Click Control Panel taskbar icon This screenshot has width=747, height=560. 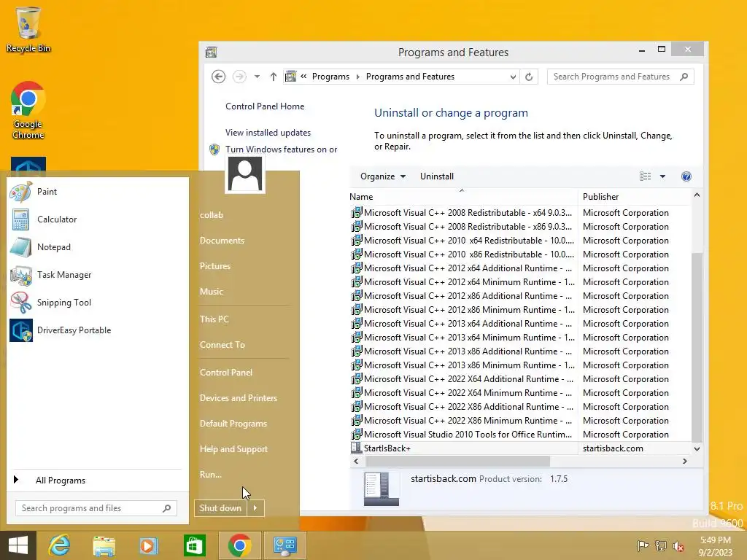(285, 545)
